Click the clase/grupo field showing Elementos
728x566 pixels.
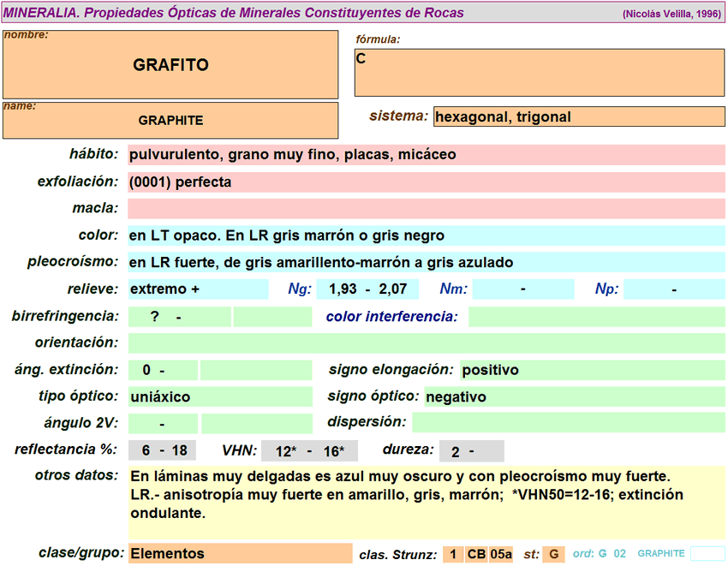(x=240, y=554)
